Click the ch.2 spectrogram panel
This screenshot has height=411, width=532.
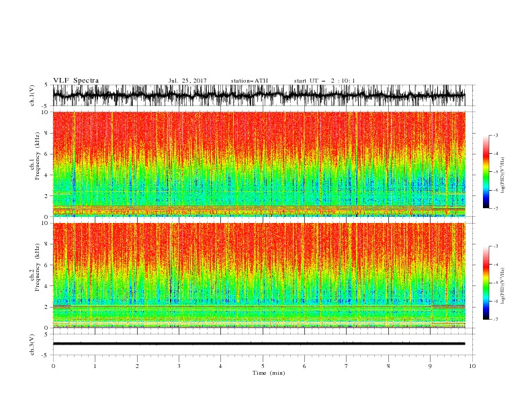(259, 275)
